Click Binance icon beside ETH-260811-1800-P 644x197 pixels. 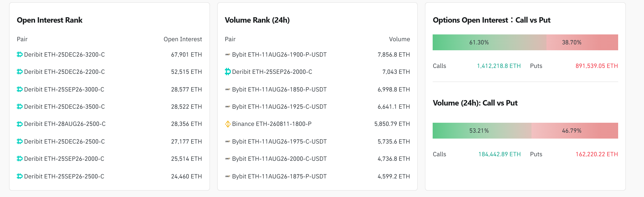pos(228,124)
